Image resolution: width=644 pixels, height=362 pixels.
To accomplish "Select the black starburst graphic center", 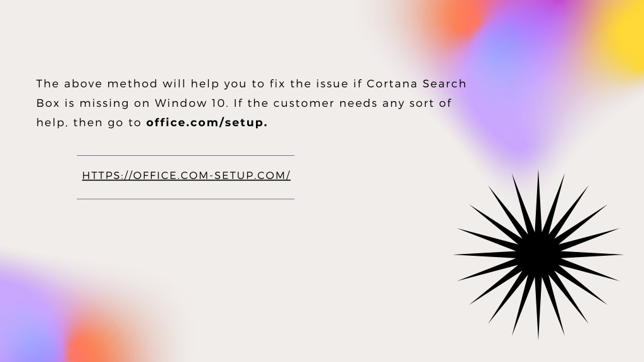I will point(538,255).
